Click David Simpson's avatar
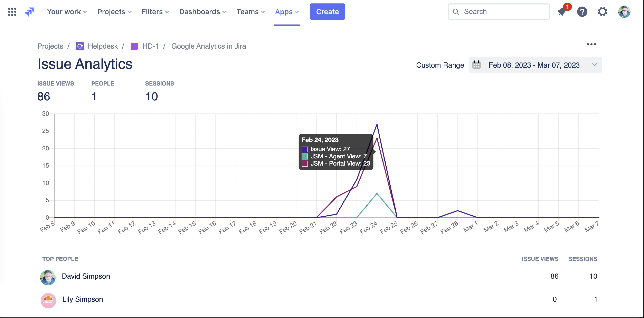644x318 pixels. coord(48,277)
